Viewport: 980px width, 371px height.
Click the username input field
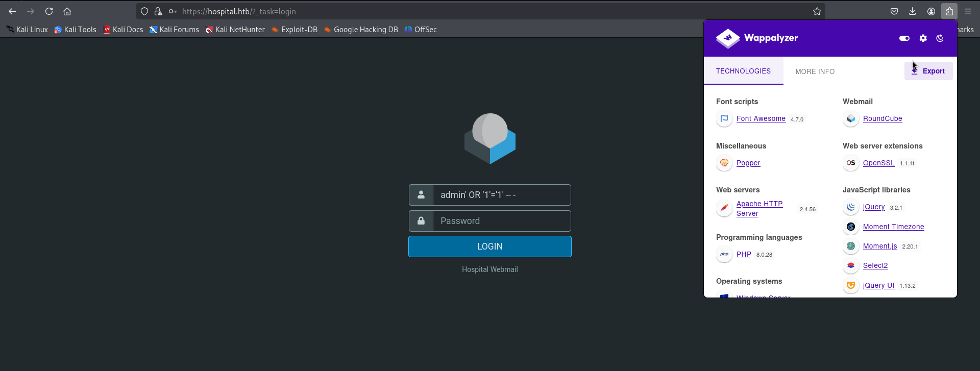click(501, 195)
